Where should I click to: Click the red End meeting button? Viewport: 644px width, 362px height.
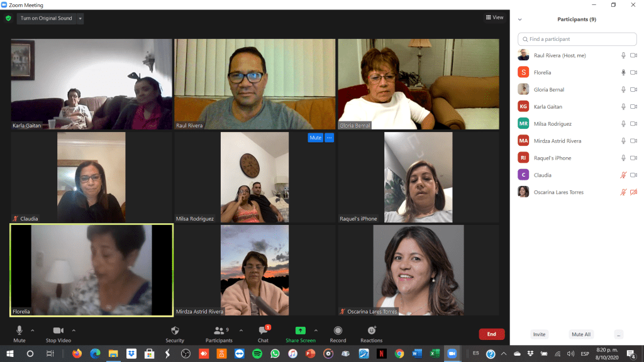[491, 334]
